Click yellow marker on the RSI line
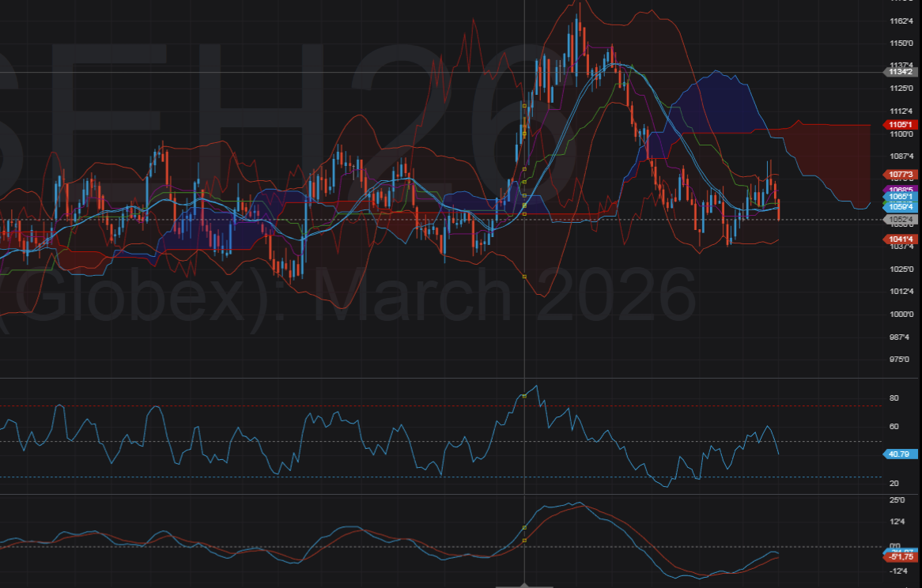 coord(524,395)
